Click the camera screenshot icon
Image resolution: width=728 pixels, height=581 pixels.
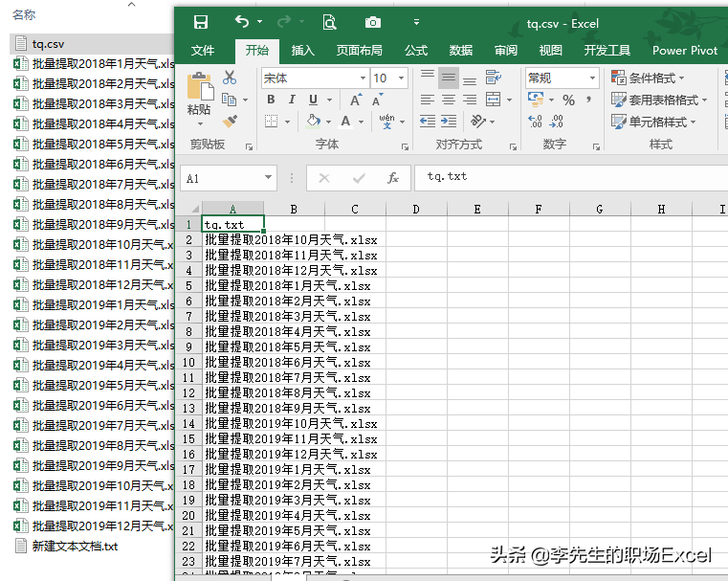[373, 22]
